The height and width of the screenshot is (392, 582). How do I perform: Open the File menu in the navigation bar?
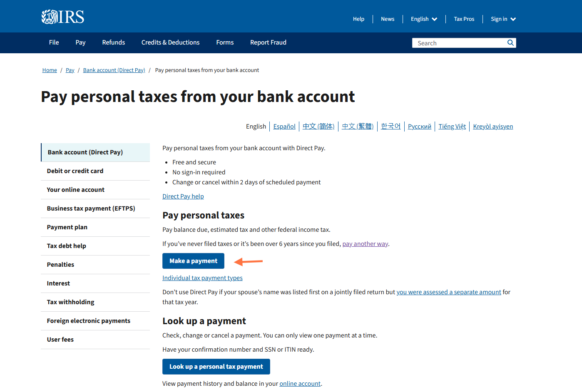point(54,42)
